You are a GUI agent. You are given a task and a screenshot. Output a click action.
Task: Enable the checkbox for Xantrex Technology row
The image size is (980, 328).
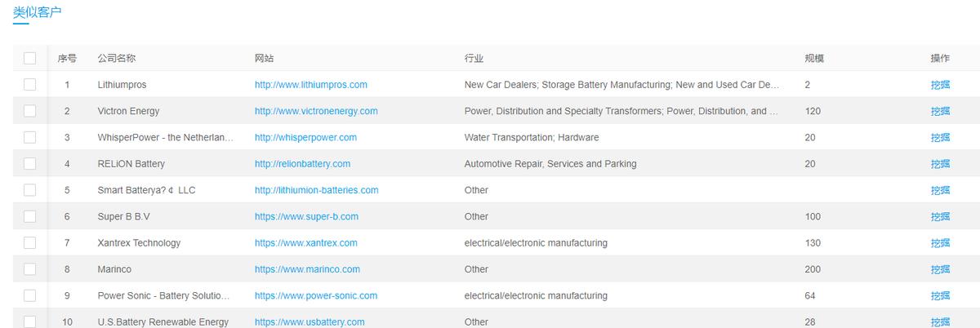30,242
